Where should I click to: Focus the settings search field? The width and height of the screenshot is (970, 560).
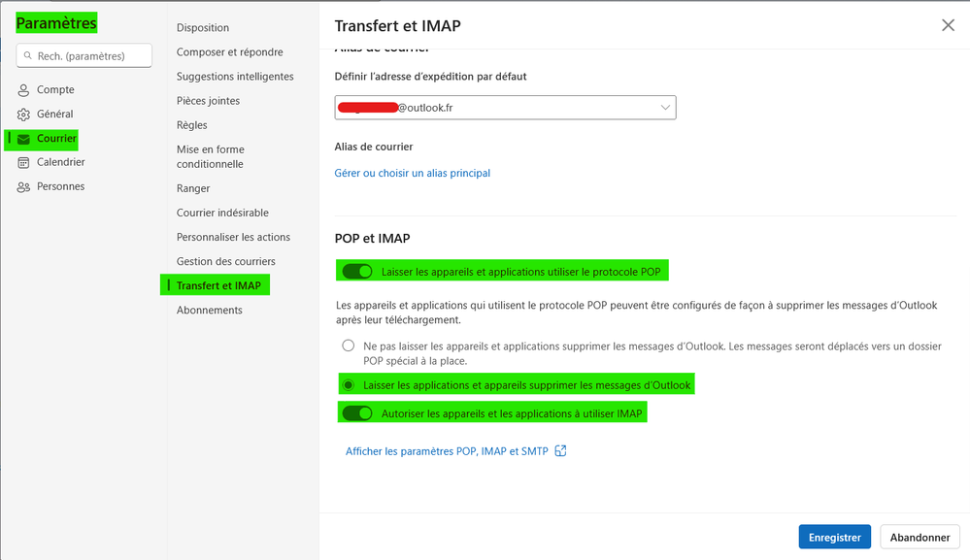(92, 56)
